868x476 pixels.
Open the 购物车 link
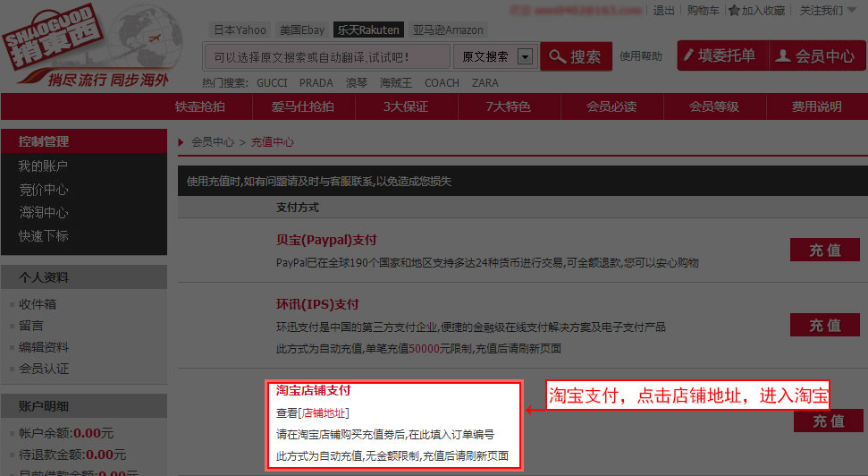point(703,11)
